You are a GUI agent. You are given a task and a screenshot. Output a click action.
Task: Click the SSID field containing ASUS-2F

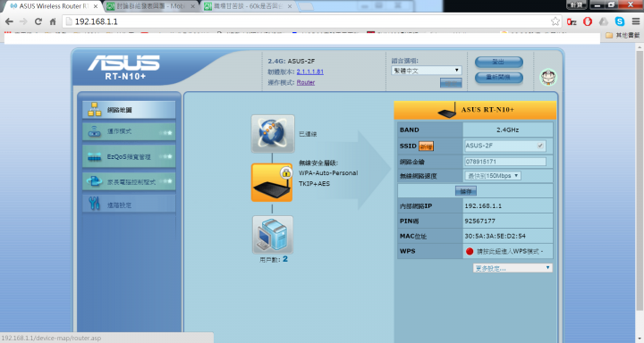pyautogui.click(x=504, y=146)
